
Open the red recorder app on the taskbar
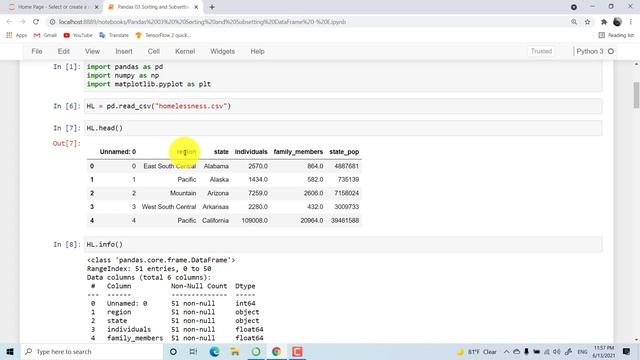point(297,351)
